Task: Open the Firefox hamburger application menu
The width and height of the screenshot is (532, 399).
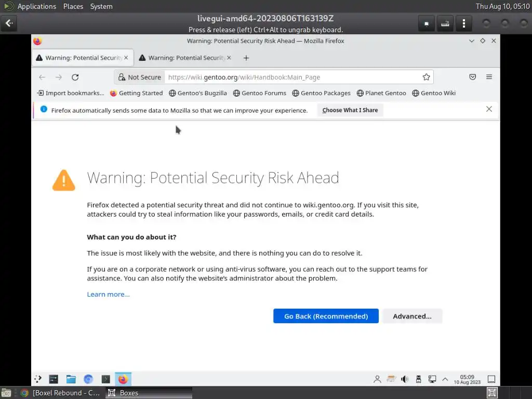Action: [489, 77]
